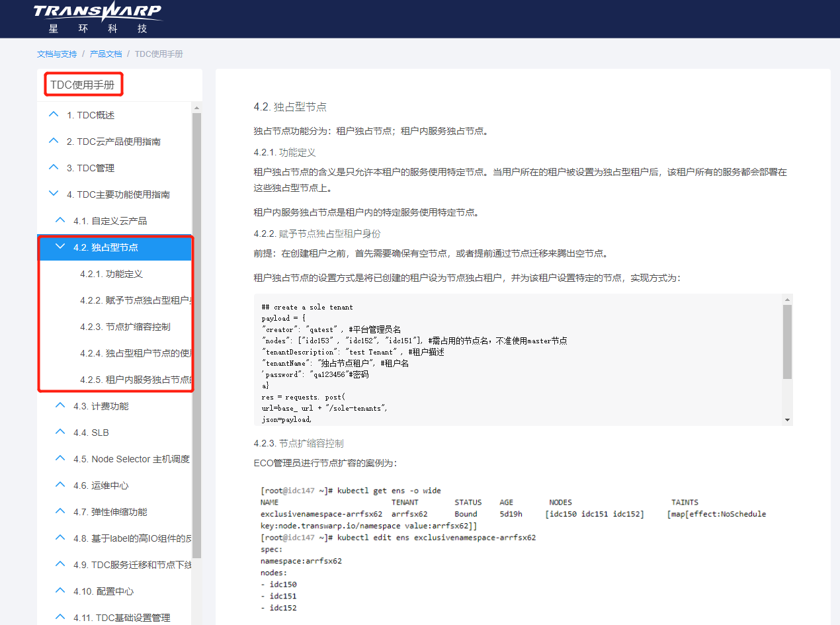Expand chevron beside 2. TDC云产品使用指南
The height and width of the screenshot is (625, 840).
tap(54, 141)
